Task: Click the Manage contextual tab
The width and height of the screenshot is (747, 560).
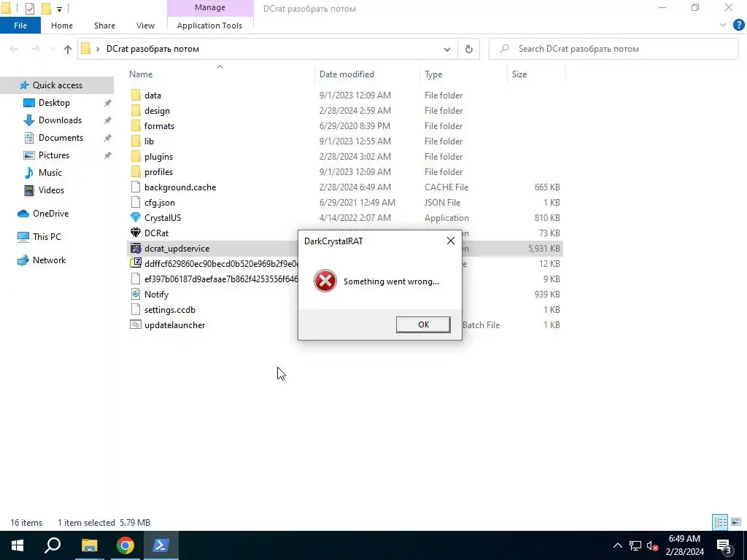Action: pos(209,8)
